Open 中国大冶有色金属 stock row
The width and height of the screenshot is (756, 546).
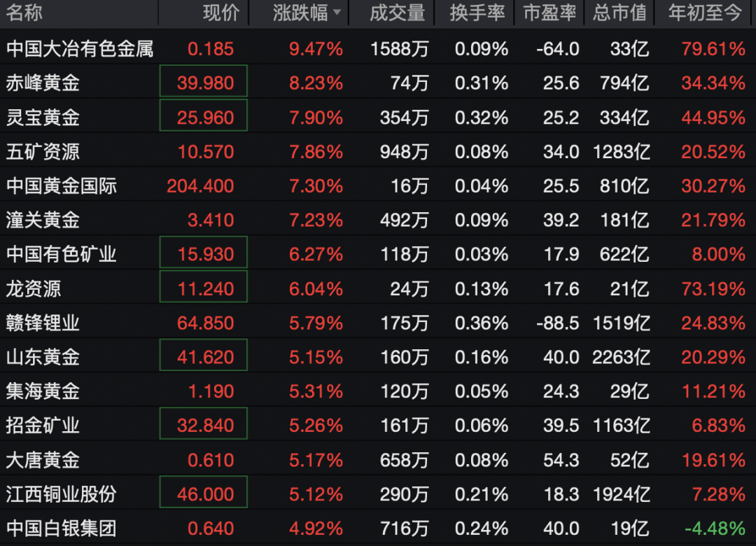[x=80, y=49]
